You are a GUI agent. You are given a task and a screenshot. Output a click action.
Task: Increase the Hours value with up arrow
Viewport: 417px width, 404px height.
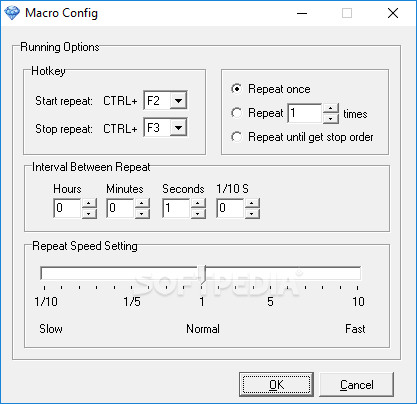(89, 203)
